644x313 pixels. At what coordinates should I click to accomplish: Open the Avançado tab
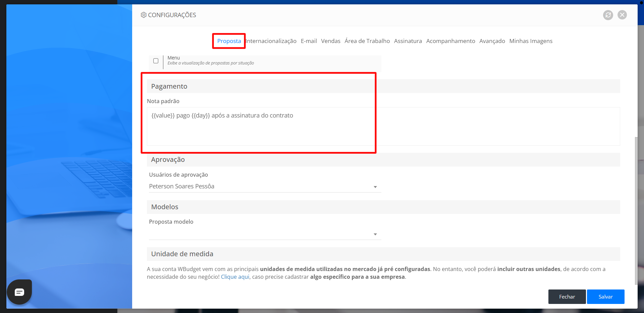[x=492, y=41]
